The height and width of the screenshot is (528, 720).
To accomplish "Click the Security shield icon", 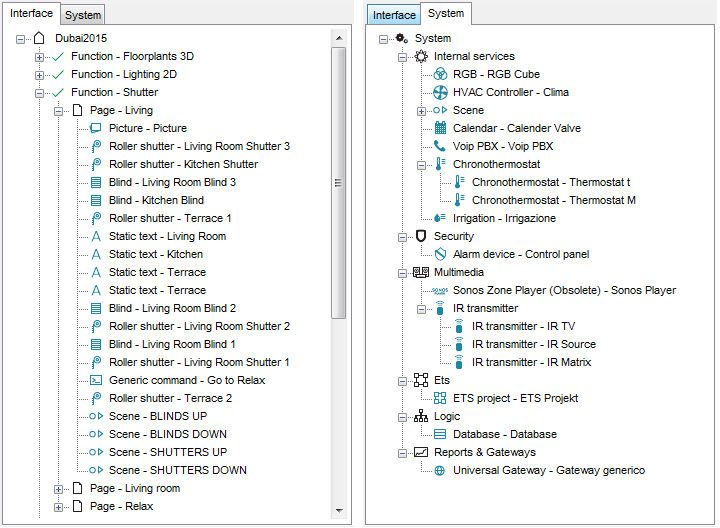I will coord(421,236).
